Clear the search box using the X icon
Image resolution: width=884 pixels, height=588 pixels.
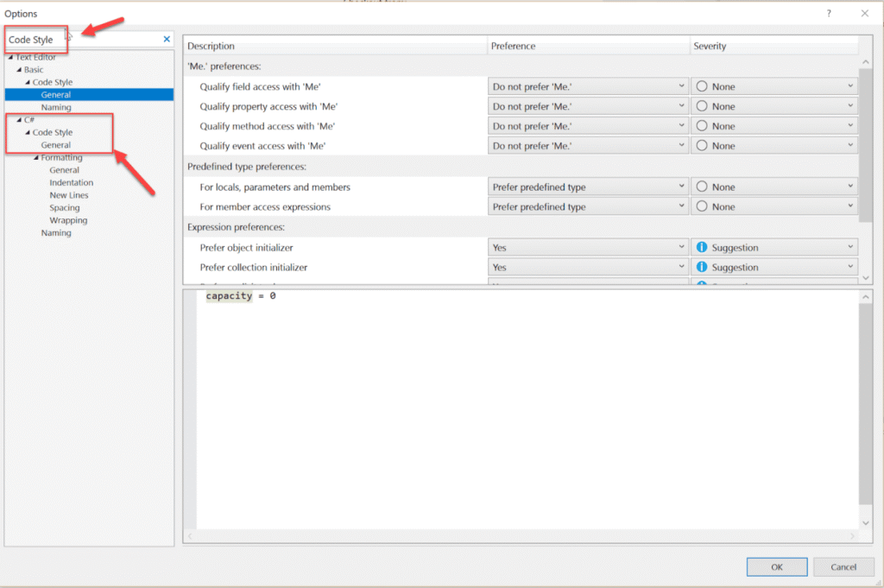pos(166,39)
